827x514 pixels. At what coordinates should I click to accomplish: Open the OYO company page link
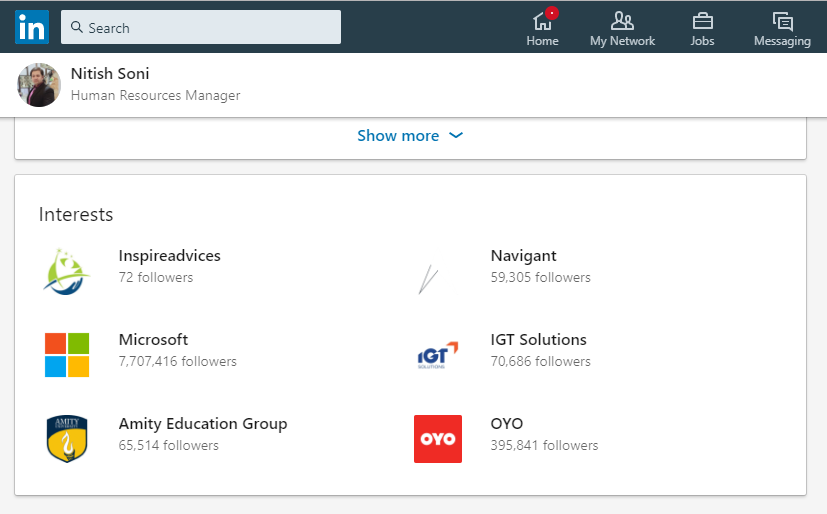point(506,424)
